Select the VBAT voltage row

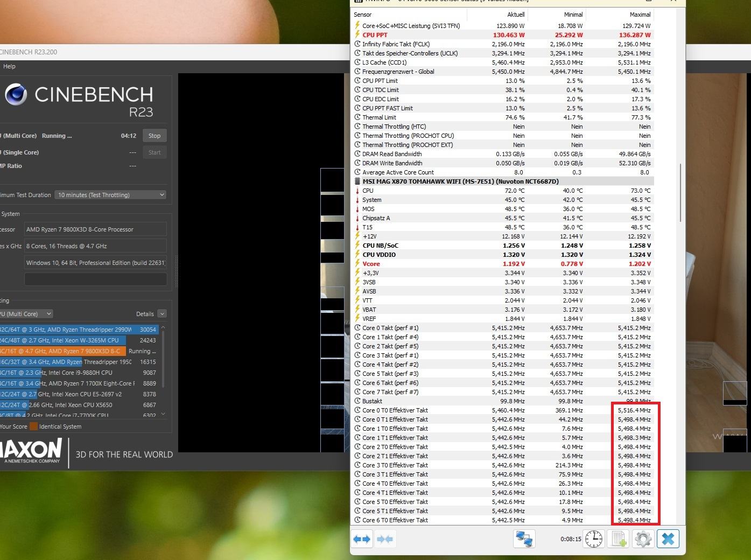tap(503, 310)
